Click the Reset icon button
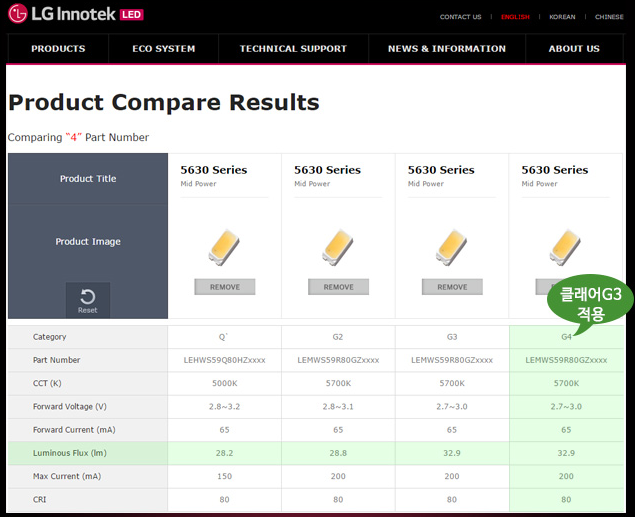This screenshot has height=517, width=635. tap(87, 300)
